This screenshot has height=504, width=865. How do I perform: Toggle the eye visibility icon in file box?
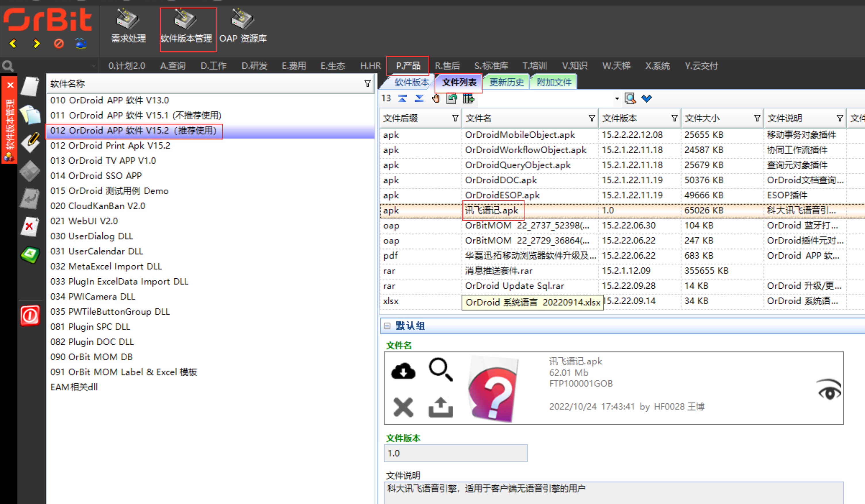pyautogui.click(x=829, y=390)
